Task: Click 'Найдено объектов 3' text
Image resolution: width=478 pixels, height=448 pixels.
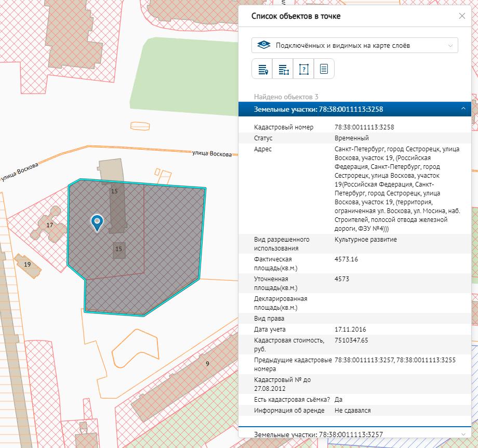Action: [x=286, y=97]
